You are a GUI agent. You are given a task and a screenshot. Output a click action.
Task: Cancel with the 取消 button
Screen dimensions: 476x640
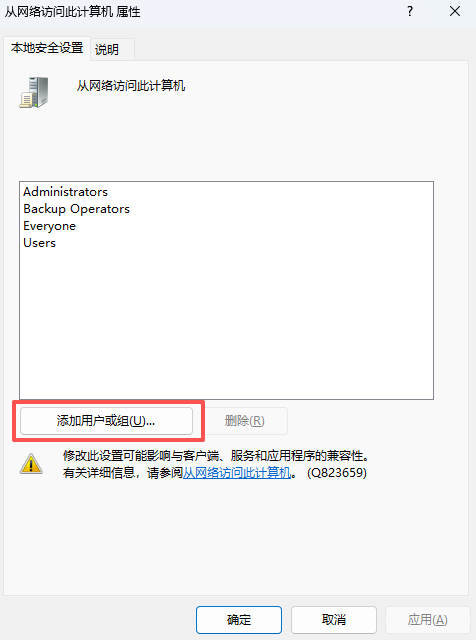[x=334, y=620]
